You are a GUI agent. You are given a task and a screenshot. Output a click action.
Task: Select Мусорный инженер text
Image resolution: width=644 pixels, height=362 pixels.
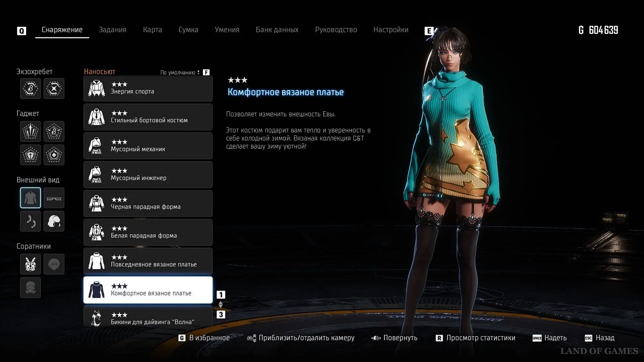(x=138, y=178)
